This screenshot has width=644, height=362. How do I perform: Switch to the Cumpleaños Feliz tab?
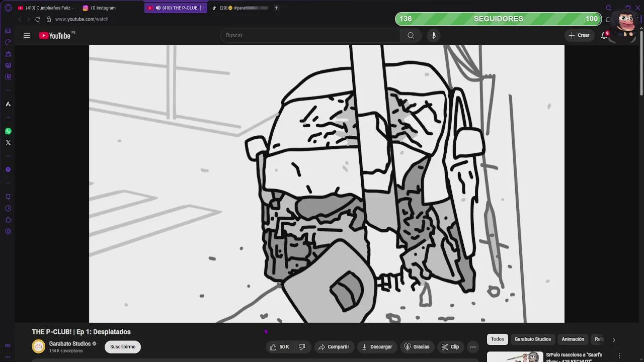45,8
